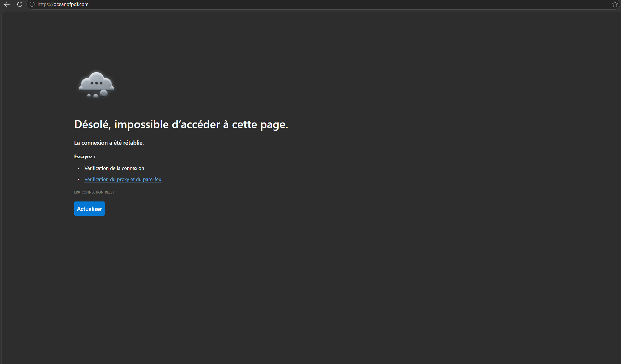
Task: Click 'Vérification de la connexion' list item
Action: [114, 168]
